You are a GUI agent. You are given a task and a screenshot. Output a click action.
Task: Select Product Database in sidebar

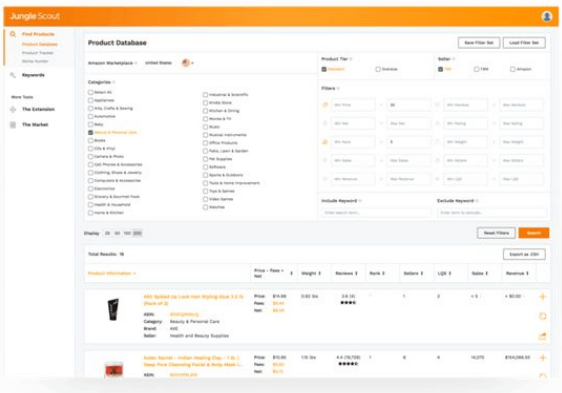pyautogui.click(x=39, y=44)
